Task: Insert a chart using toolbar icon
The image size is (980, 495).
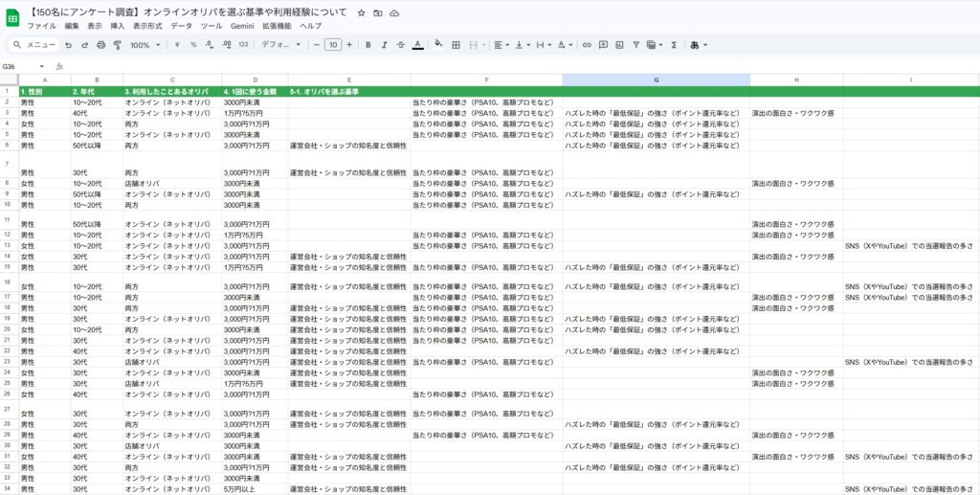Action: [x=619, y=45]
